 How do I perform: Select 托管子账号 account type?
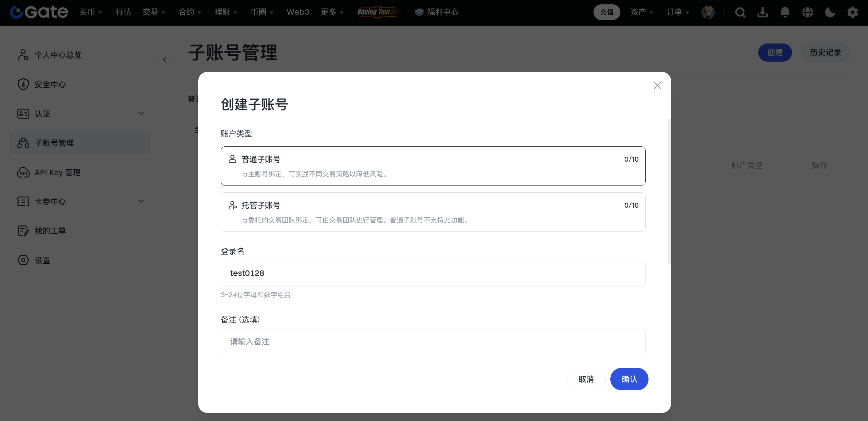pos(433,212)
